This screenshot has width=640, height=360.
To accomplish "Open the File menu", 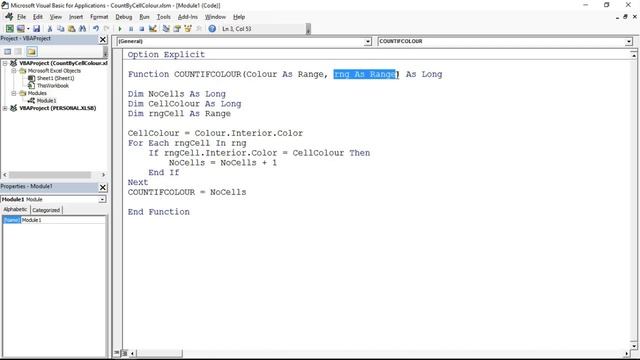I will coord(21,17).
